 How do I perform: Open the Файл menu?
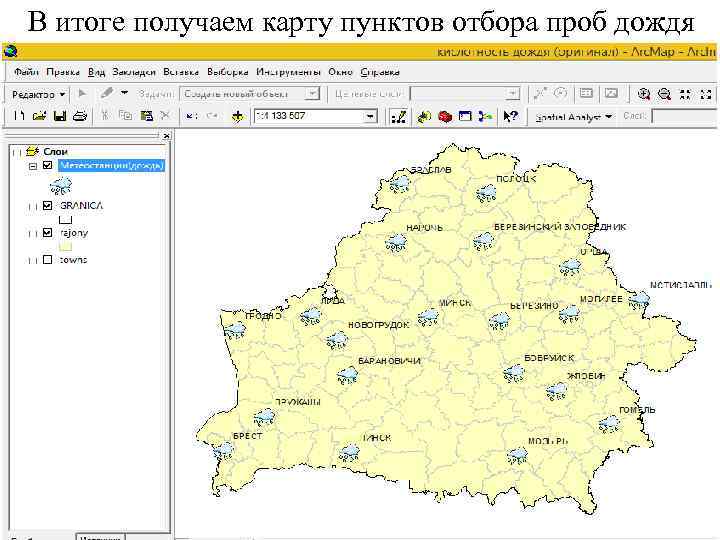tap(27, 73)
